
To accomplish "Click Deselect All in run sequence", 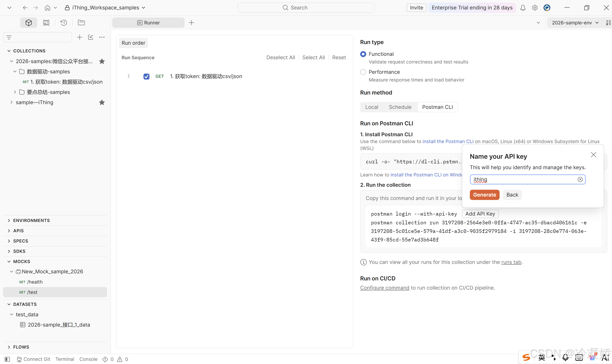I will [x=281, y=57].
